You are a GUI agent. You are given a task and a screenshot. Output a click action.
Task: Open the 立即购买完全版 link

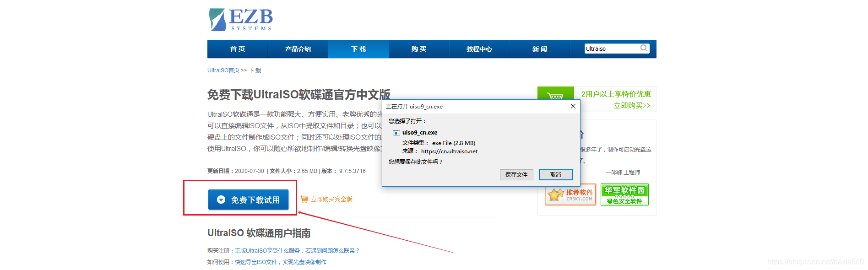coord(331,200)
